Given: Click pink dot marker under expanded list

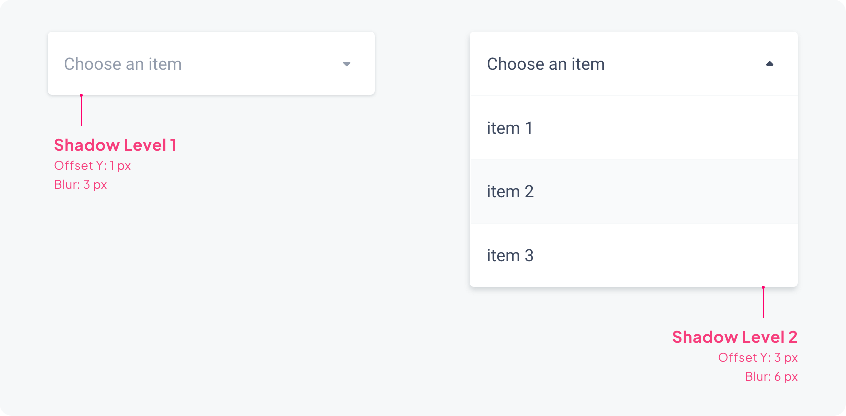Looking at the screenshot, I should point(763,288).
